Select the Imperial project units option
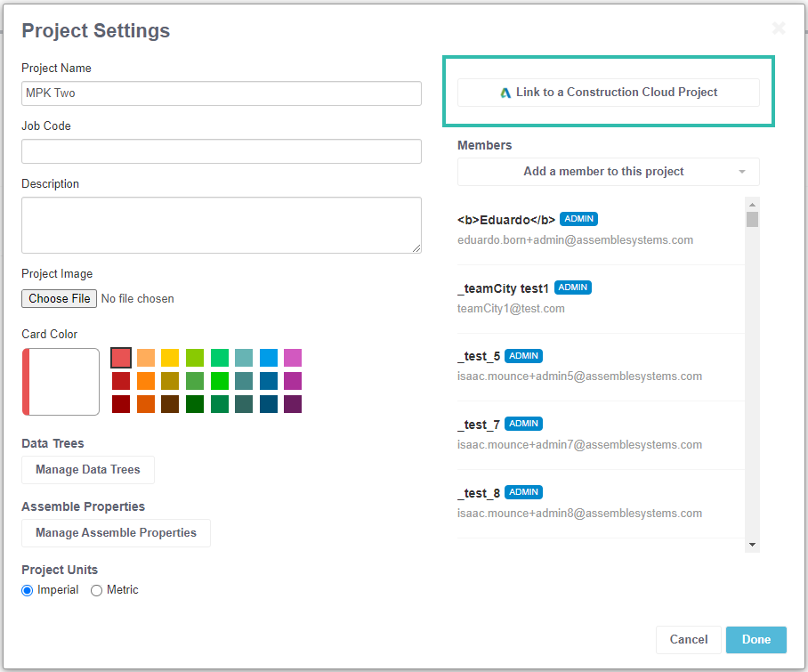 coord(28,590)
